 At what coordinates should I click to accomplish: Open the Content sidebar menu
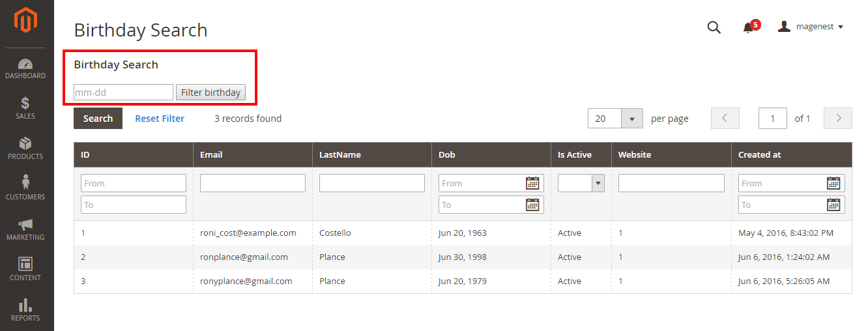pos(26,270)
